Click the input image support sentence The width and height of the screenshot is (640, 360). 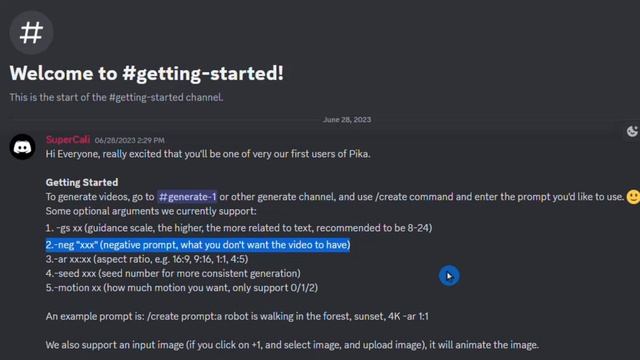(292, 345)
